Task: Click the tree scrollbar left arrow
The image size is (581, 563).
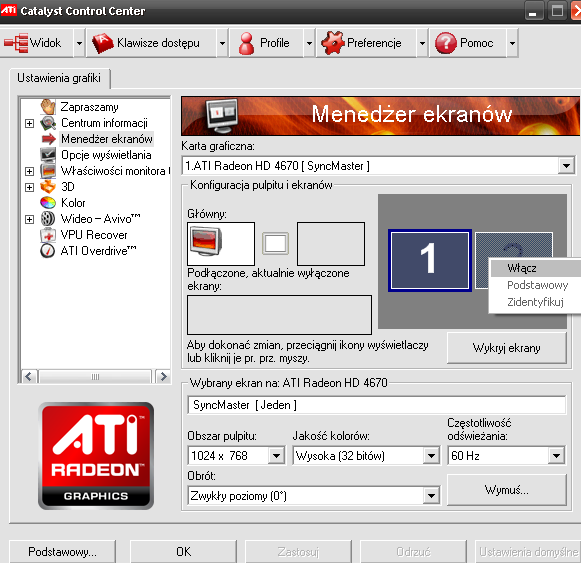Action: 29,377
